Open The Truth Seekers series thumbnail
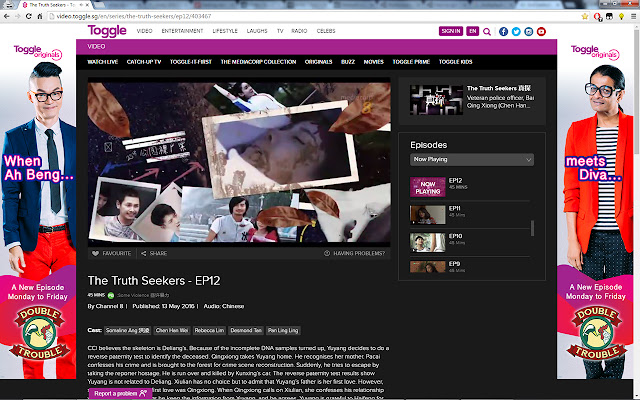The image size is (640, 400). [436, 100]
